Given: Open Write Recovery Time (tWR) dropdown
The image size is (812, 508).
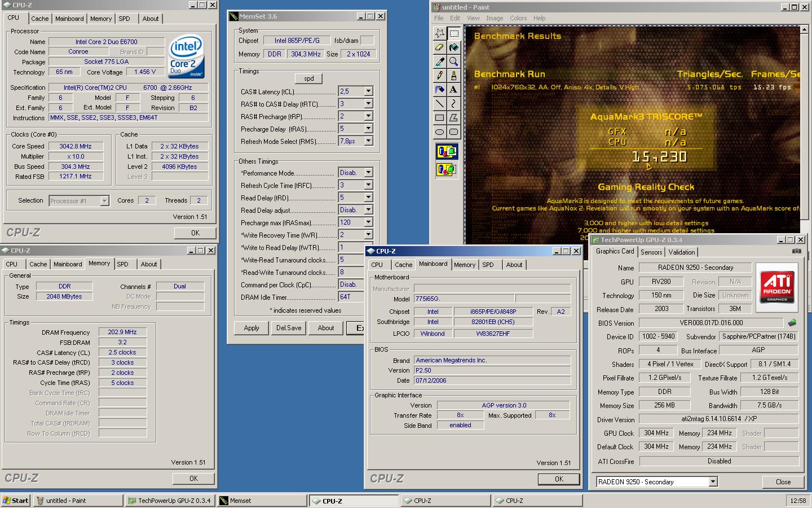Looking at the screenshot, I should pos(368,235).
